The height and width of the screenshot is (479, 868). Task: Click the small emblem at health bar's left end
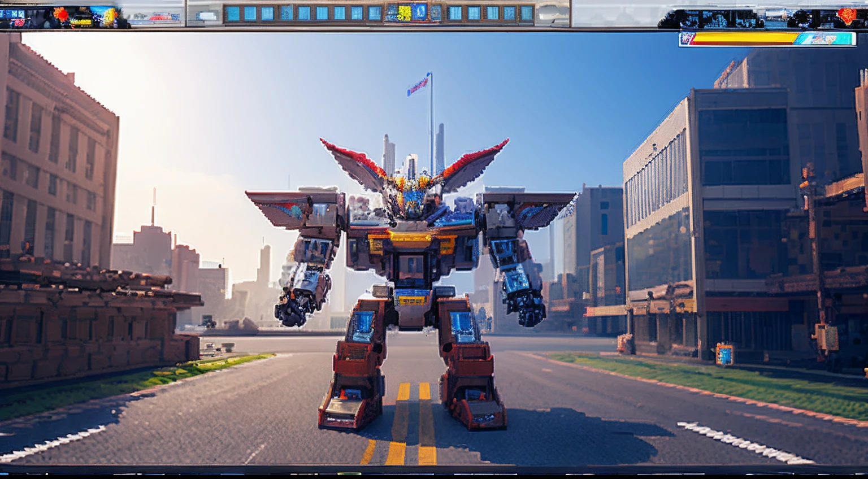point(687,38)
